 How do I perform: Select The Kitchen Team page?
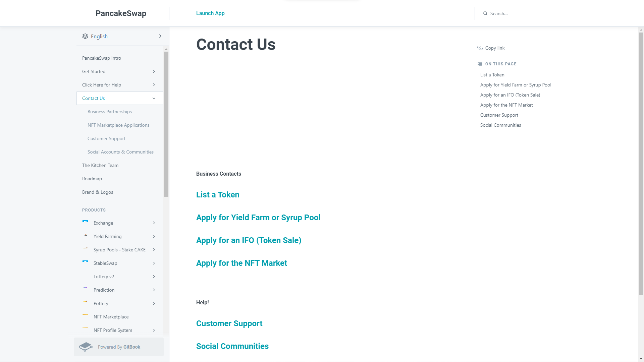pos(100,165)
